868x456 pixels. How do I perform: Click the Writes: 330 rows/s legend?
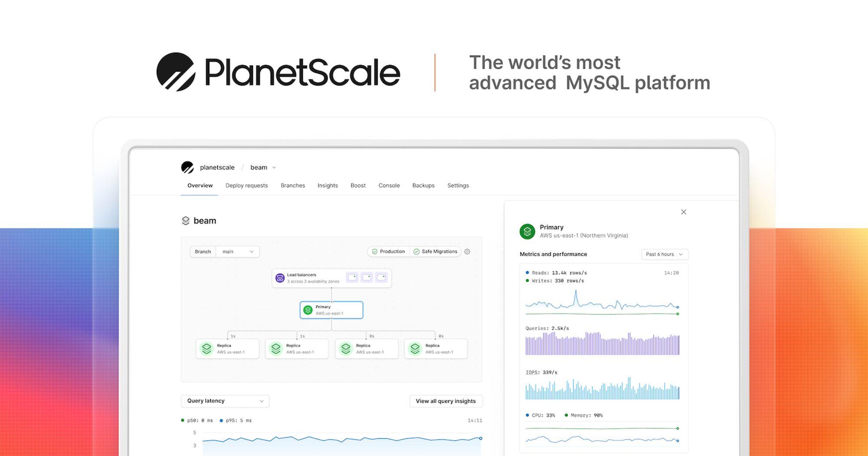click(x=555, y=281)
